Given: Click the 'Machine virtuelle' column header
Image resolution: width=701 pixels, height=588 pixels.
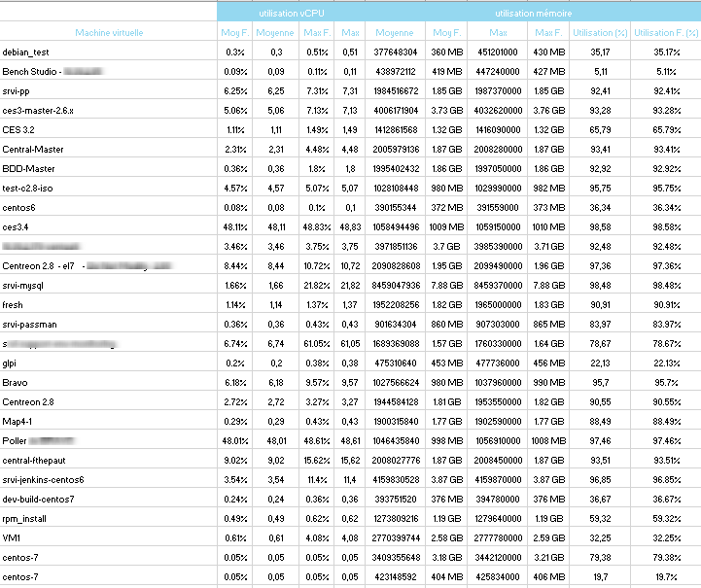Looking at the screenshot, I should [x=108, y=32].
